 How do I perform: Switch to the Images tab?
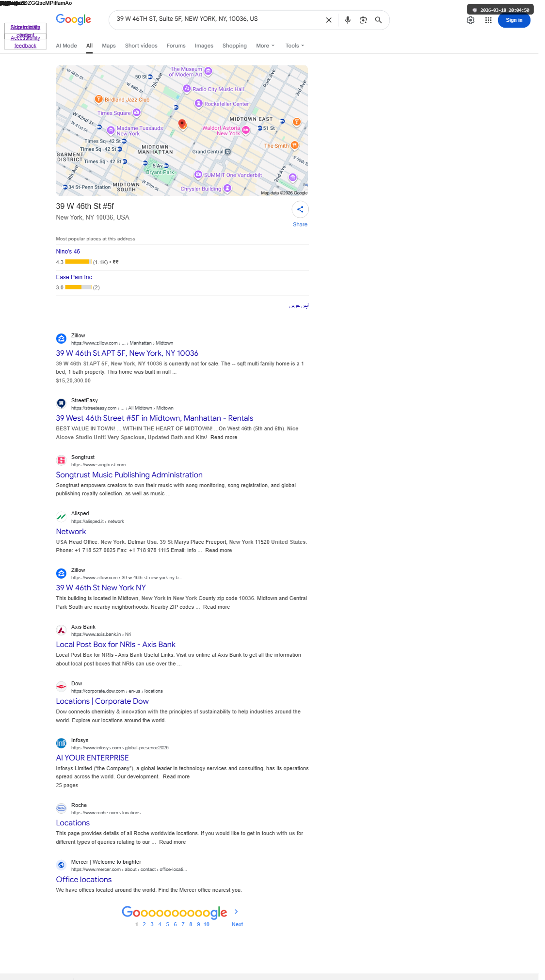204,46
